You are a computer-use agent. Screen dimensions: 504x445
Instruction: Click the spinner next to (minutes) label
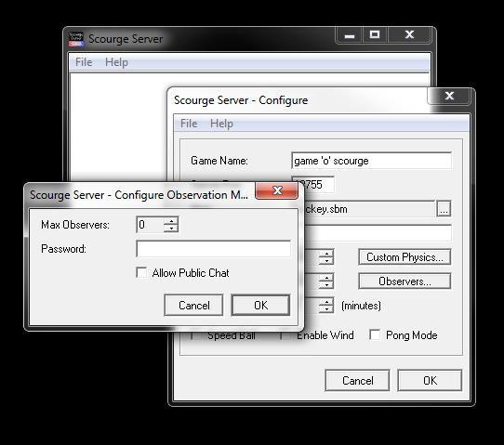click(x=326, y=306)
